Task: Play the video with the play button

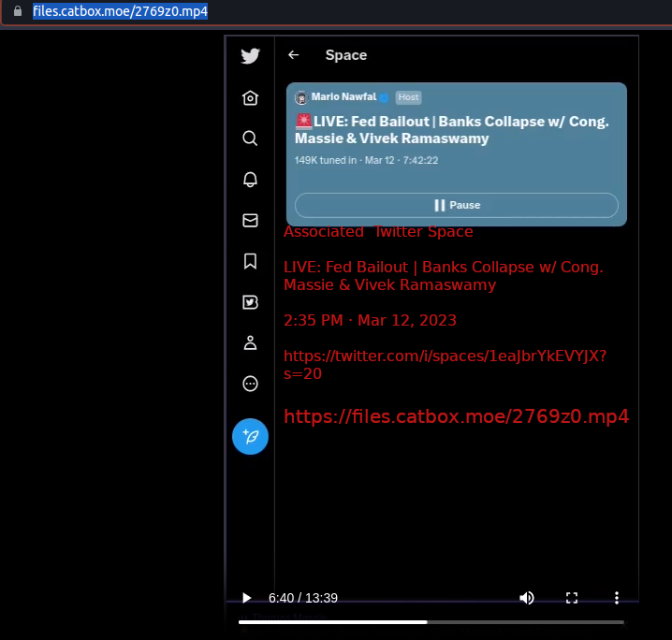Action: (246, 598)
